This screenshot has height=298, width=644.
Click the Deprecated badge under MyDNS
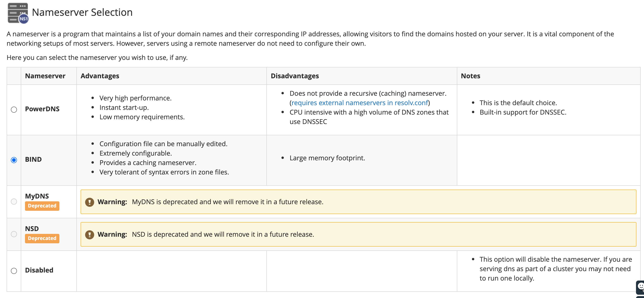click(x=42, y=206)
